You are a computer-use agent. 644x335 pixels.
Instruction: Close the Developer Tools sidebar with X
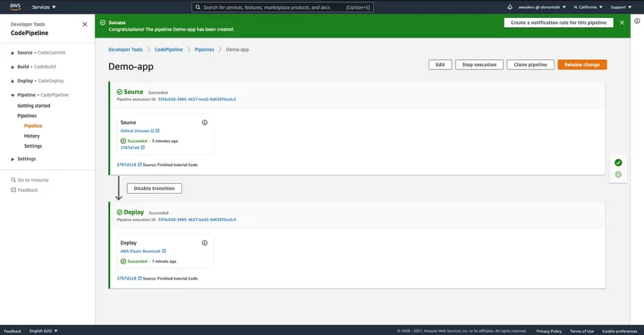(85, 25)
